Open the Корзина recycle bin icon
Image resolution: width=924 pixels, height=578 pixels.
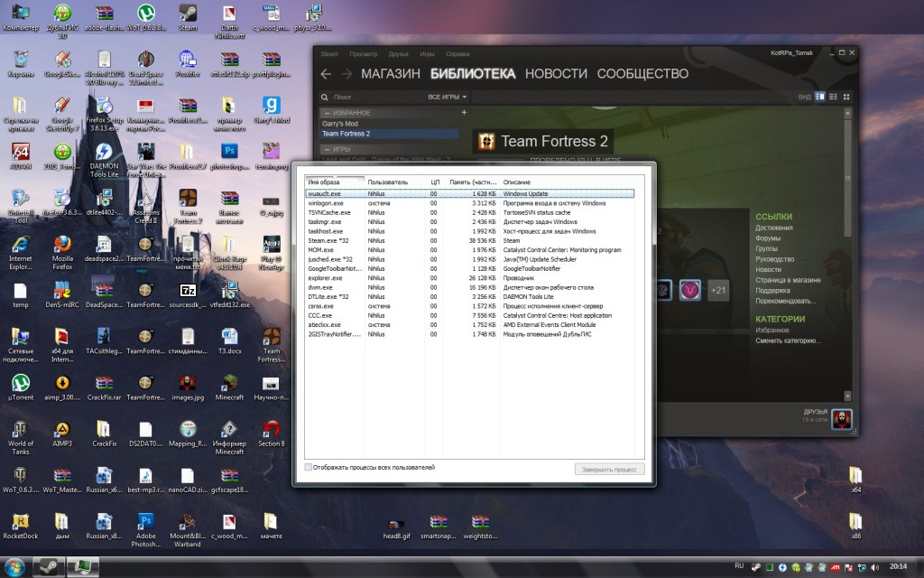21,63
